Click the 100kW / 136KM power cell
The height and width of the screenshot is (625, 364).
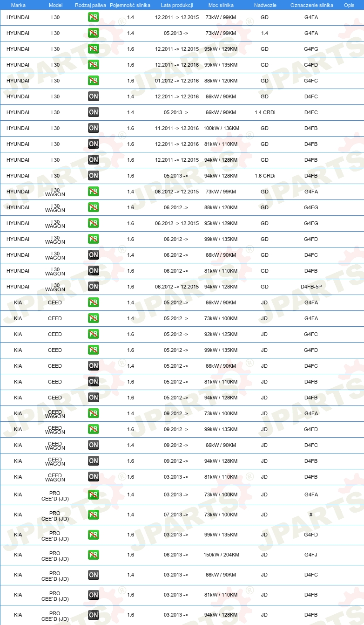(x=221, y=128)
